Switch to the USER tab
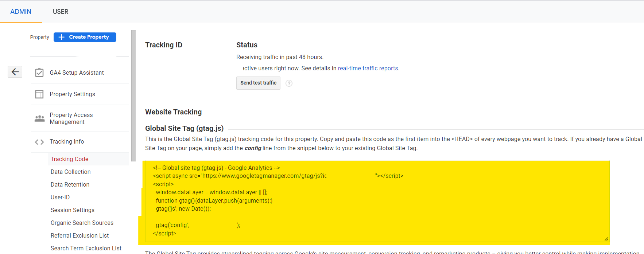The height and width of the screenshot is (254, 644). coord(61,12)
